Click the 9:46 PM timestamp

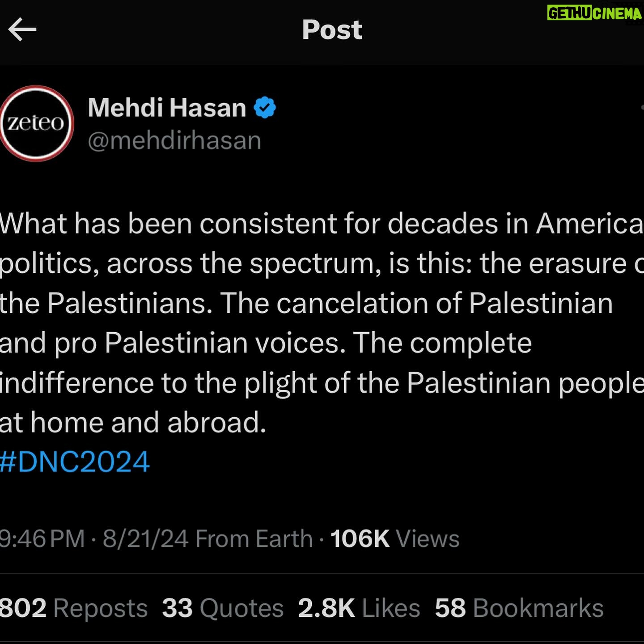42,538
